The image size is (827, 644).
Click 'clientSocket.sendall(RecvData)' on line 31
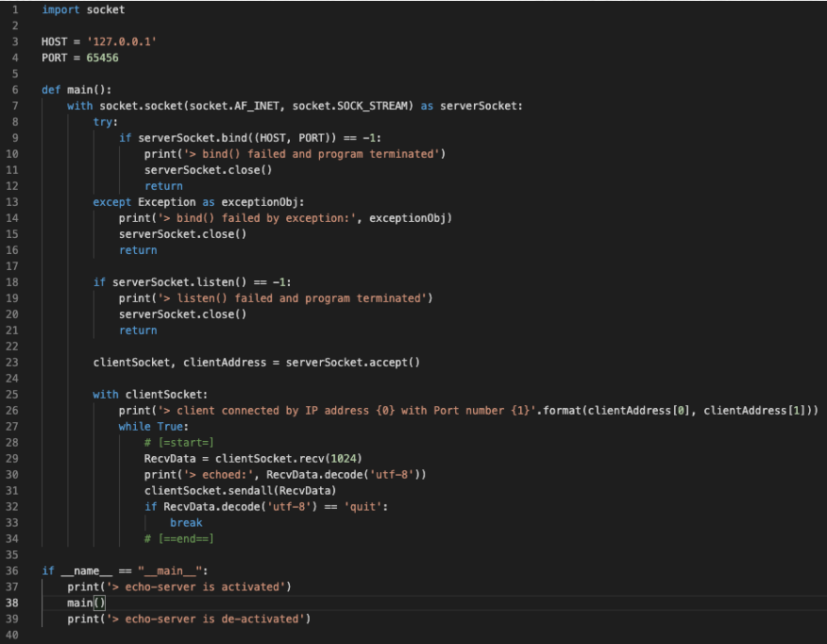240,490
